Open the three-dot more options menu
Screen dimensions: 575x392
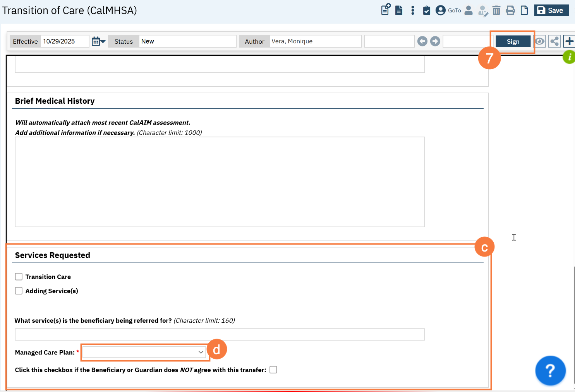pyautogui.click(x=413, y=10)
